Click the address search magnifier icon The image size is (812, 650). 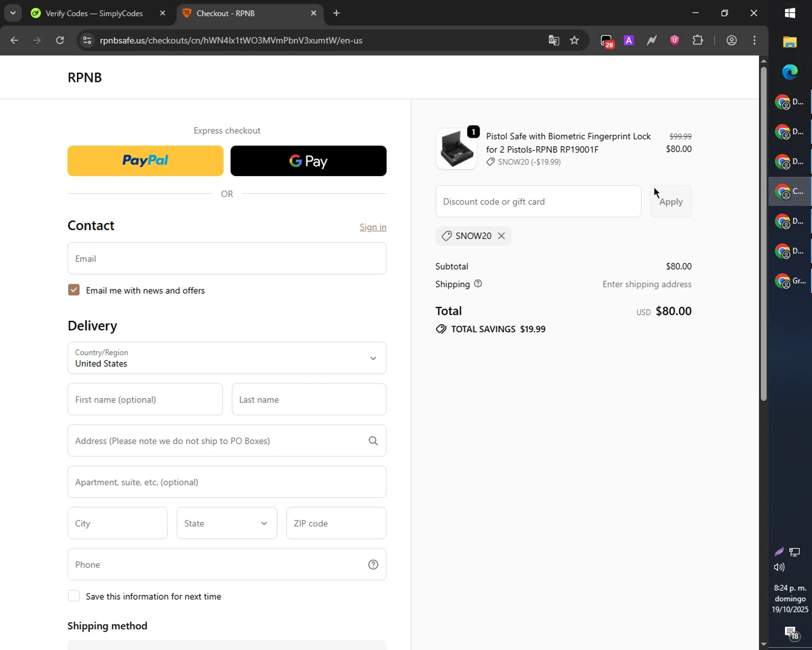[373, 441]
